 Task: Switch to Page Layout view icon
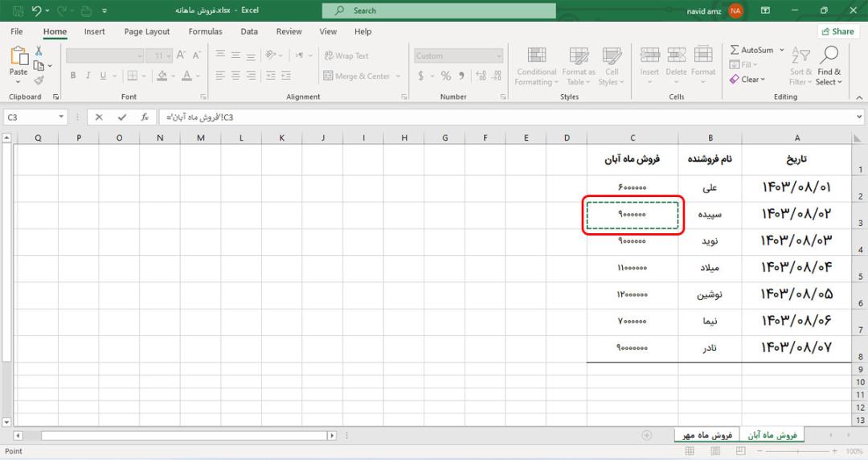[x=715, y=451]
